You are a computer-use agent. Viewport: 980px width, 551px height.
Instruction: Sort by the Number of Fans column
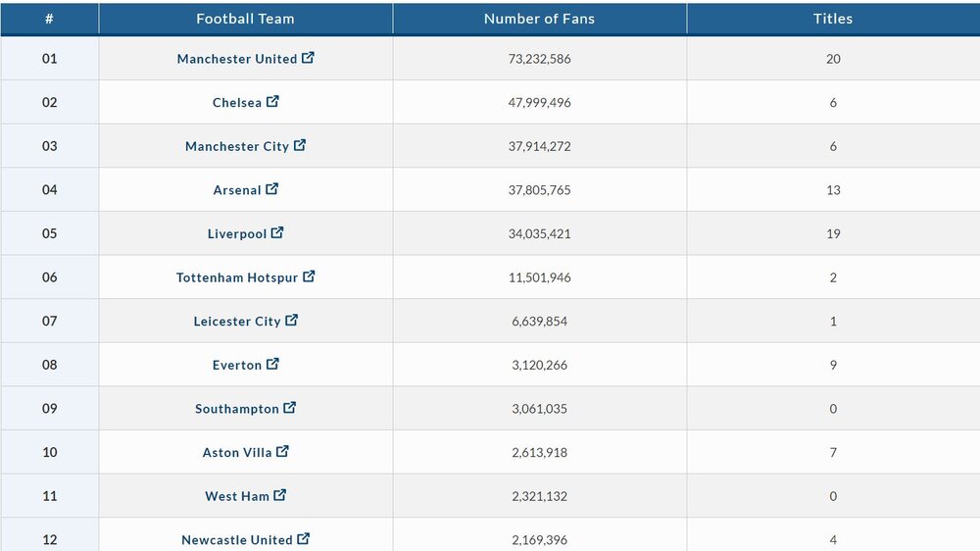pyautogui.click(x=539, y=19)
